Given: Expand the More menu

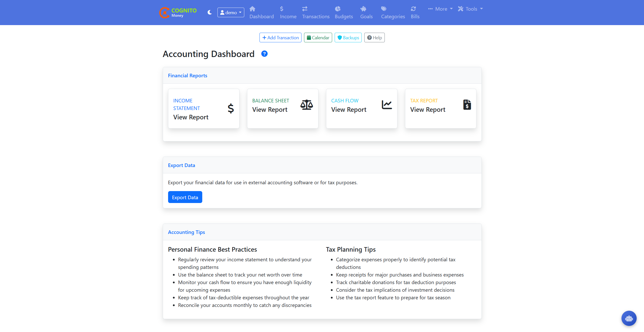Looking at the screenshot, I should tap(440, 9).
